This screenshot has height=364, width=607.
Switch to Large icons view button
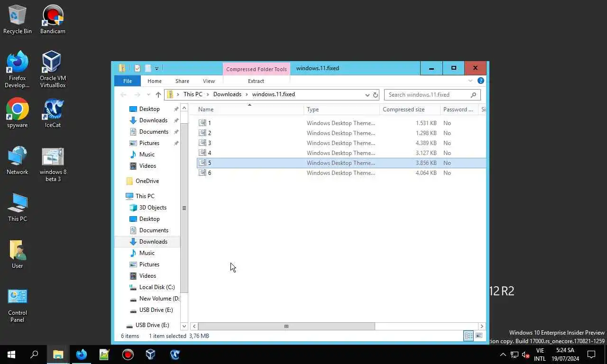(x=479, y=336)
